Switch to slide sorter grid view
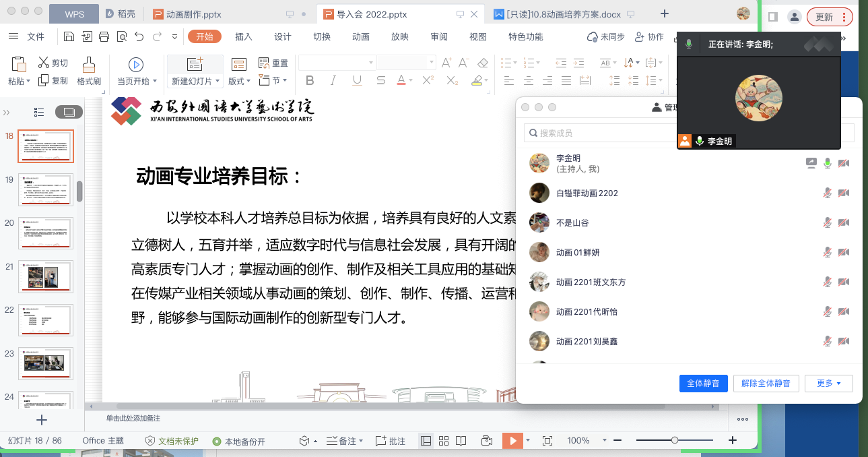This screenshot has width=868, height=457. click(x=444, y=441)
